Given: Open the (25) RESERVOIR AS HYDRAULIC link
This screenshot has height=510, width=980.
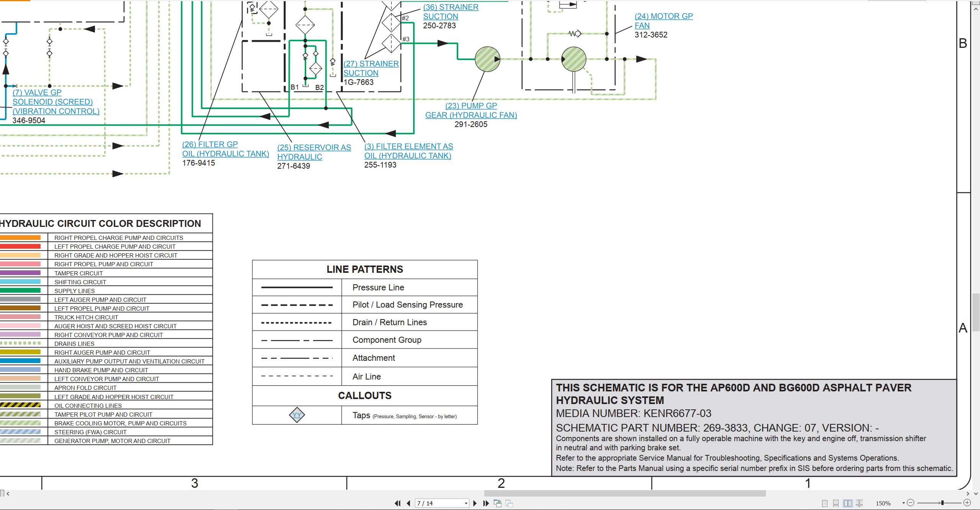Looking at the screenshot, I should (x=314, y=152).
